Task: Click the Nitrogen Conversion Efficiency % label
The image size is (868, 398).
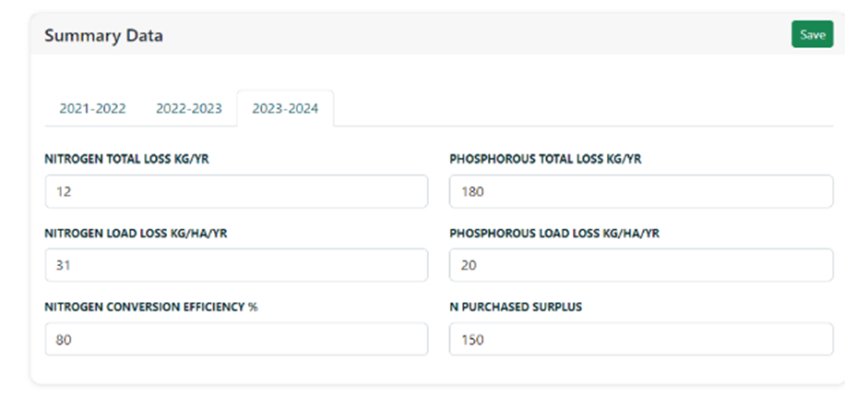Action: click(x=151, y=308)
